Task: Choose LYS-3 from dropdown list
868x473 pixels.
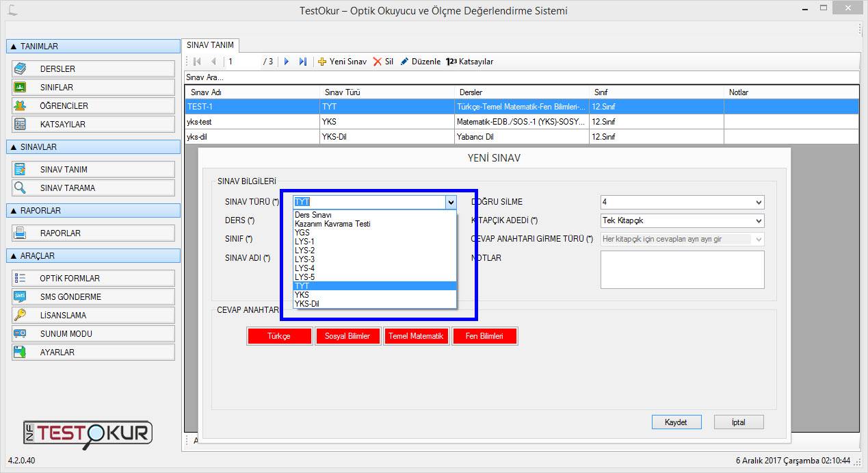Action: [375, 259]
